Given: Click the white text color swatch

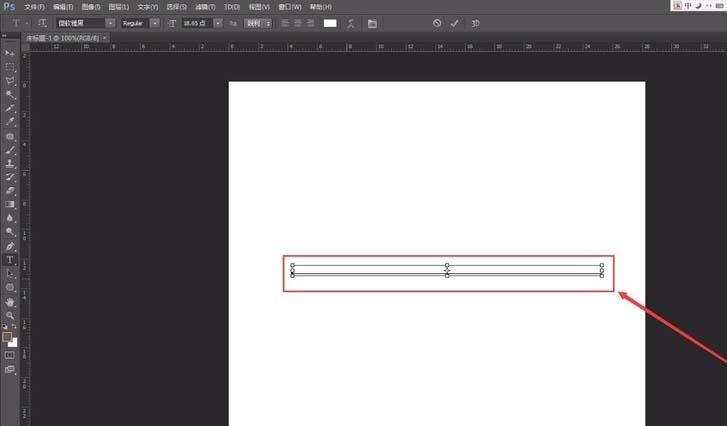Looking at the screenshot, I should (x=330, y=23).
